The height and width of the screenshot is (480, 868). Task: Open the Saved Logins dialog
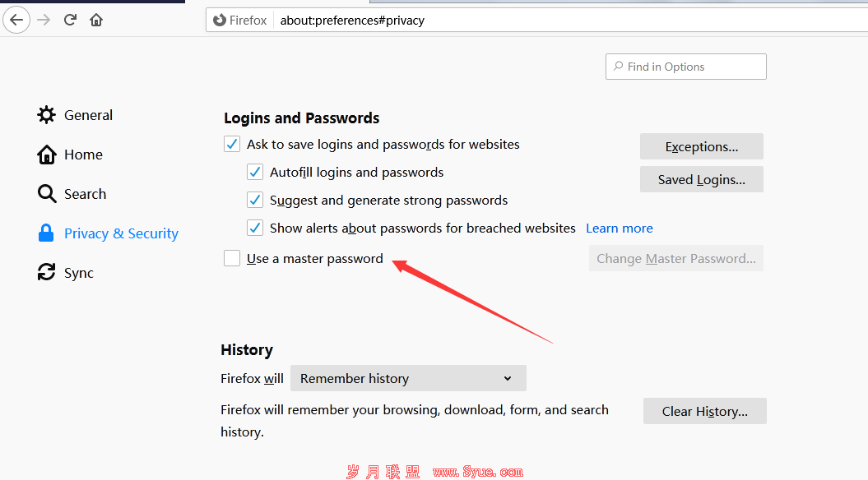click(x=701, y=179)
